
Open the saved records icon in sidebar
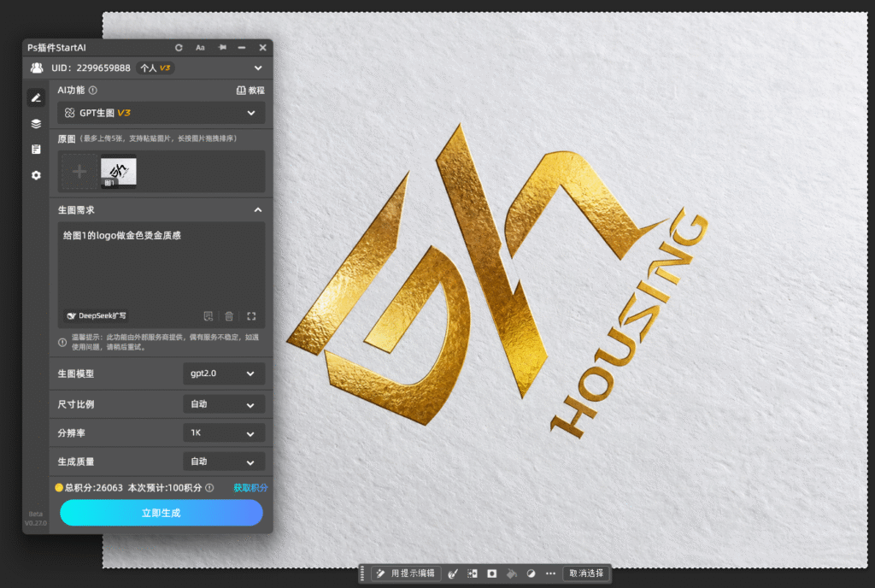coord(36,150)
